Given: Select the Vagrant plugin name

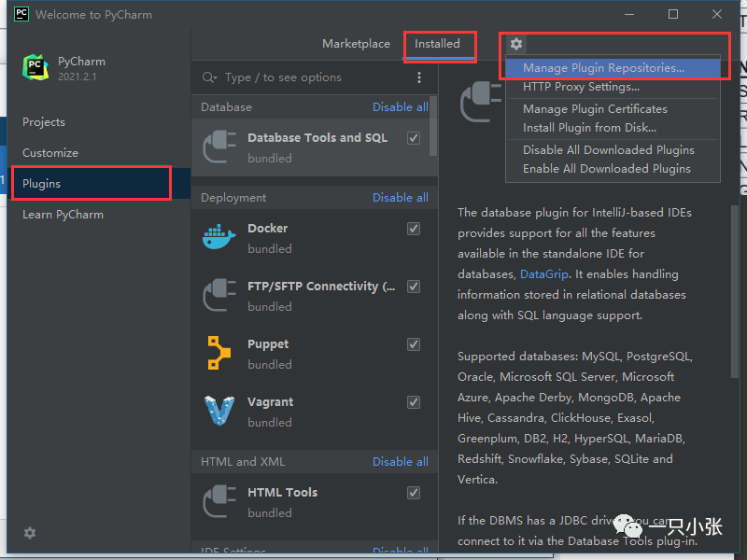Looking at the screenshot, I should 270,402.
